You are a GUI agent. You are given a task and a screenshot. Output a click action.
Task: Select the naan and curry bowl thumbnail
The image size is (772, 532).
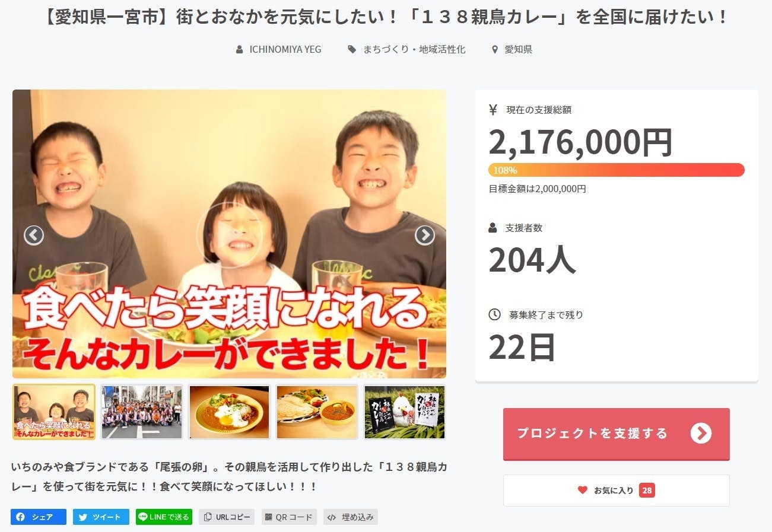point(317,412)
